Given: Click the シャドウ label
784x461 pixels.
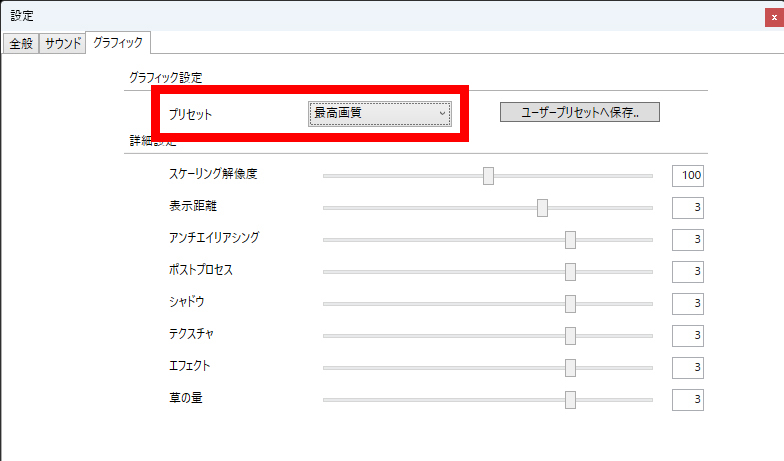Looking at the screenshot, I should [x=186, y=302].
